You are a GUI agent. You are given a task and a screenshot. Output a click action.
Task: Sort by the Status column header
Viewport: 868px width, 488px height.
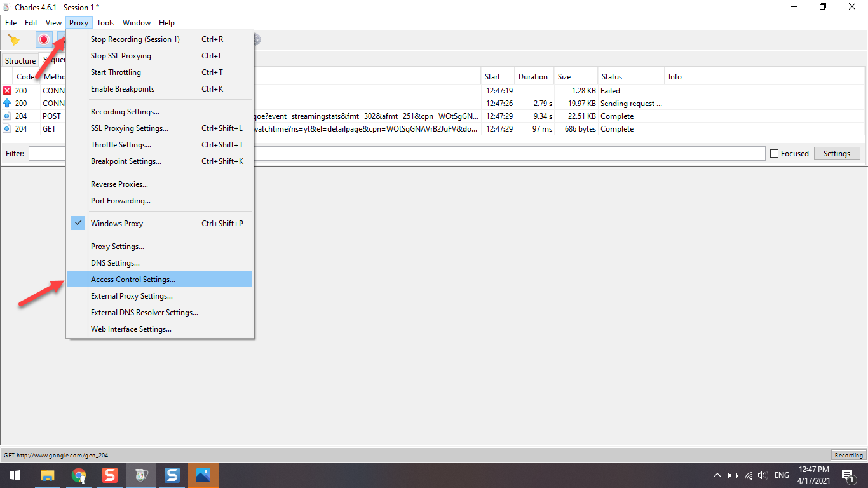pyautogui.click(x=631, y=77)
